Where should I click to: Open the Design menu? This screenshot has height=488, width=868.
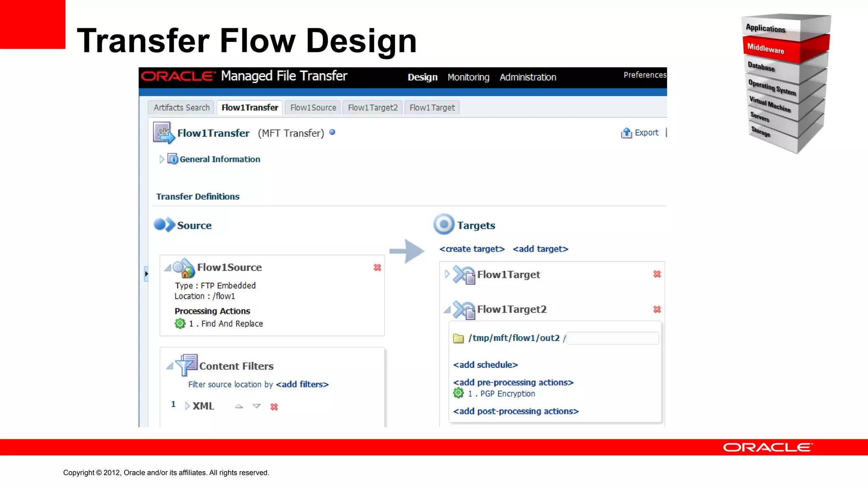[423, 77]
